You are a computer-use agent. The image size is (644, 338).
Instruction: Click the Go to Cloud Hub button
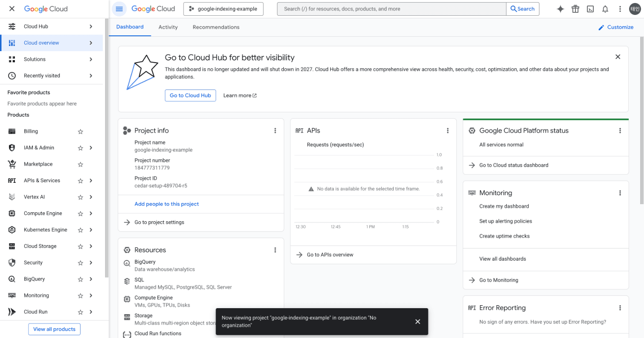point(190,95)
